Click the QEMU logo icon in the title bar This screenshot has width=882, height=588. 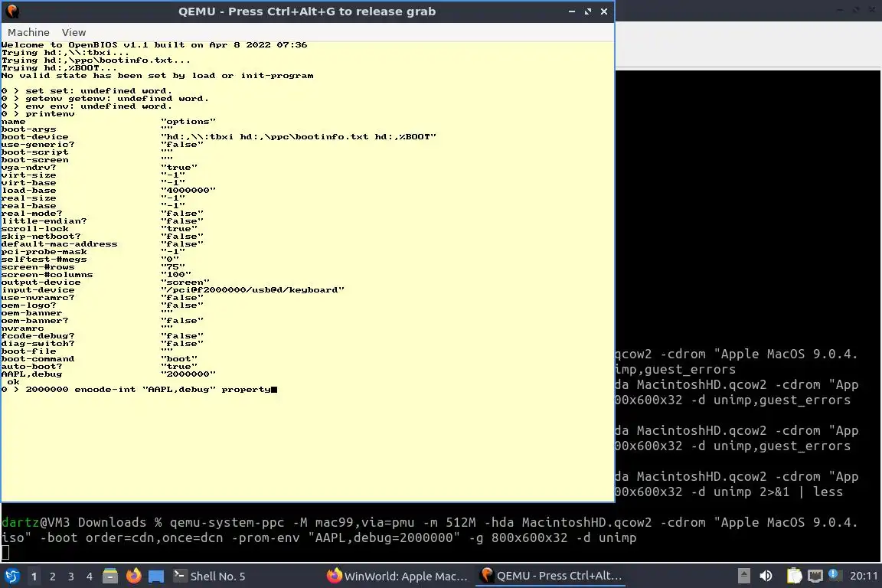pos(11,11)
